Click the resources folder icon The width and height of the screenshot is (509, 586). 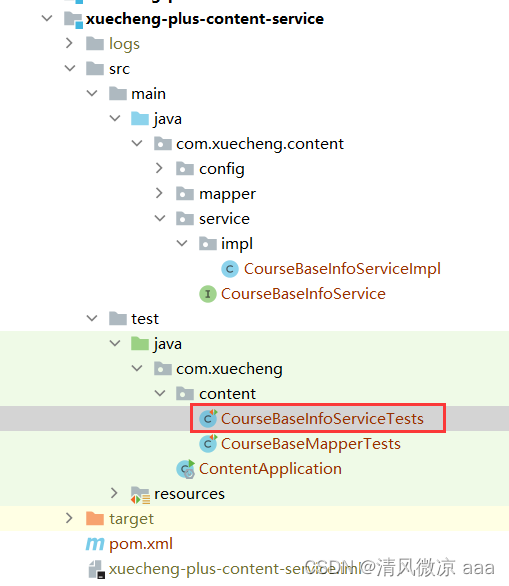click(x=141, y=495)
